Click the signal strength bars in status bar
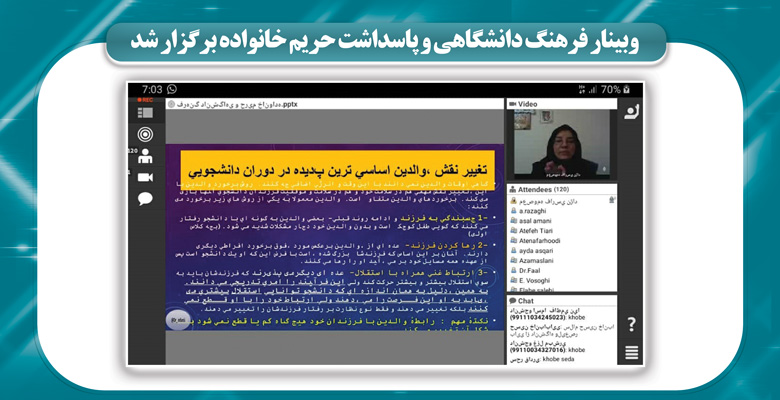The height and width of the screenshot is (400, 780). coord(592,90)
